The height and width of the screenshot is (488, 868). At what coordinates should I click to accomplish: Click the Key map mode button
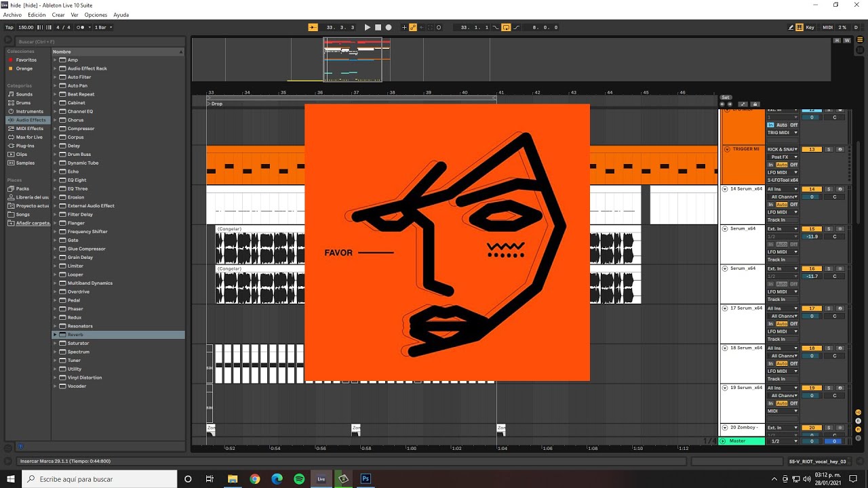pos(810,27)
